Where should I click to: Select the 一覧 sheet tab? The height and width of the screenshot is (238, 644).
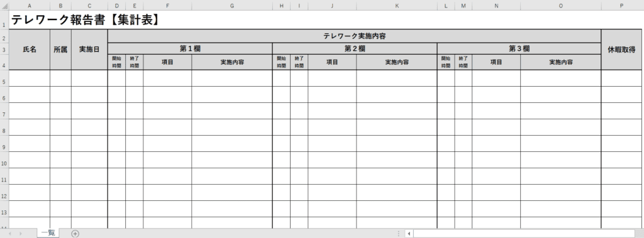pos(48,233)
